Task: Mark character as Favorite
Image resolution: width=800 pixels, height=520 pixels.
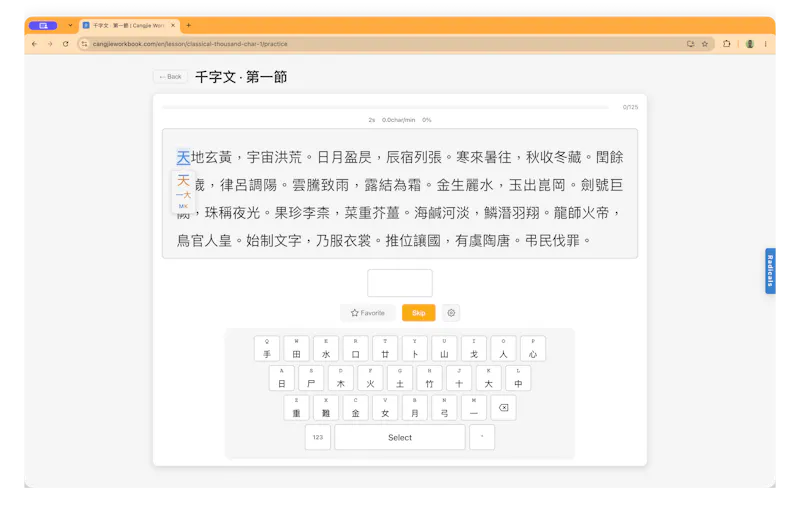Action: [368, 313]
